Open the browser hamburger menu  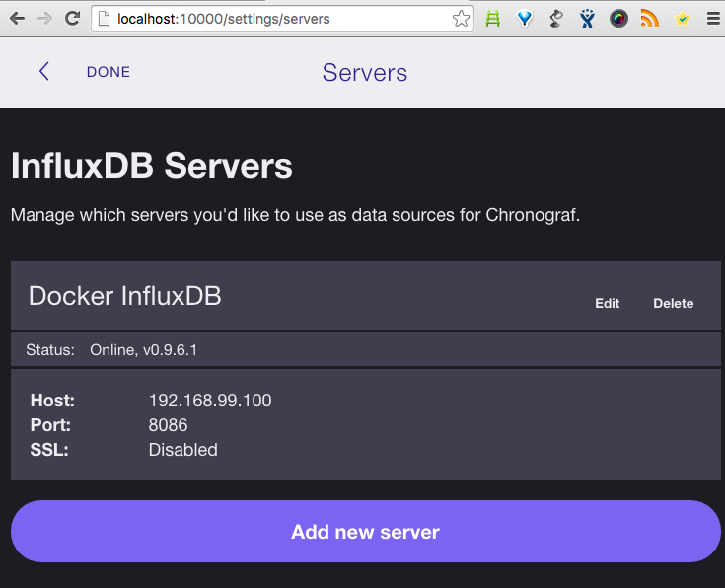coord(713,19)
